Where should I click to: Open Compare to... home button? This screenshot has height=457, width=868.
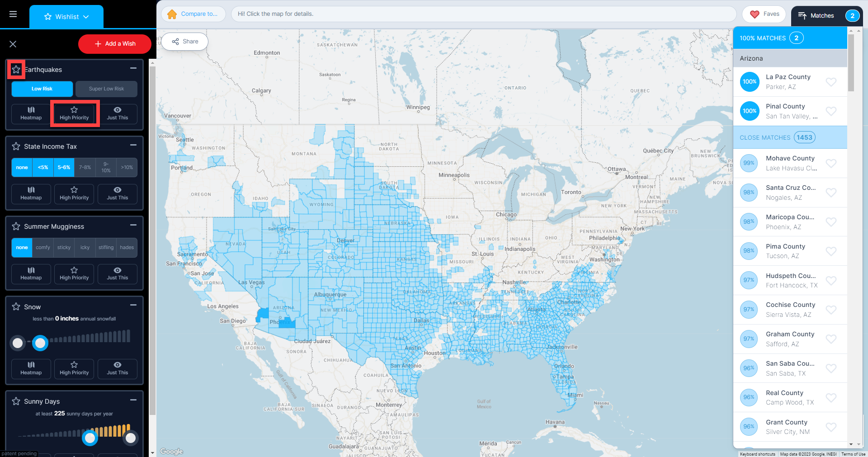coord(193,14)
